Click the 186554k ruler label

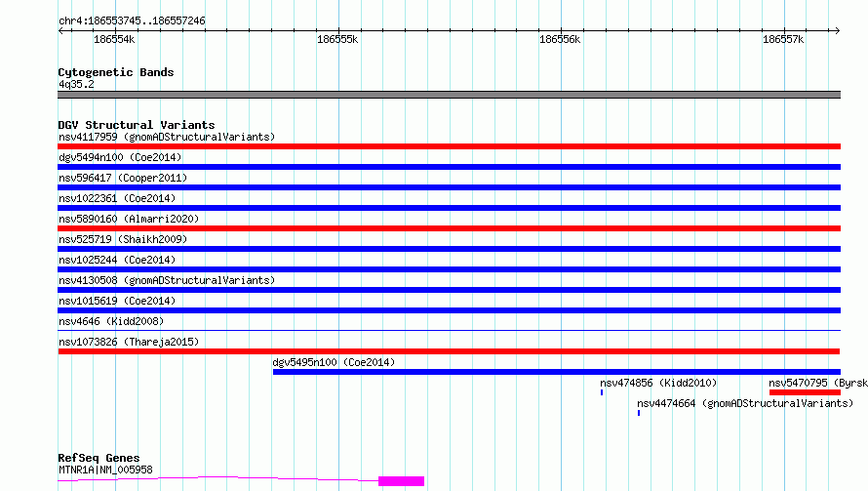[114, 39]
